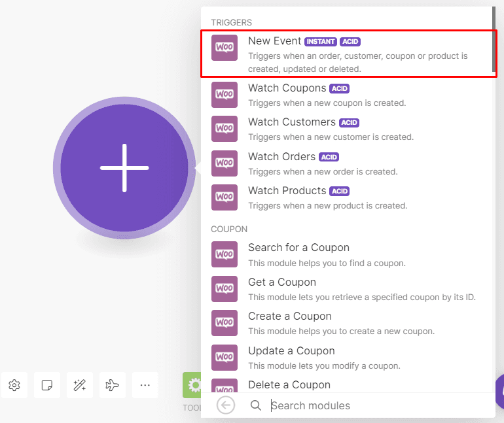Image resolution: width=504 pixels, height=423 pixels.
Task: Click the module list scrollbar
Action: coord(494,39)
